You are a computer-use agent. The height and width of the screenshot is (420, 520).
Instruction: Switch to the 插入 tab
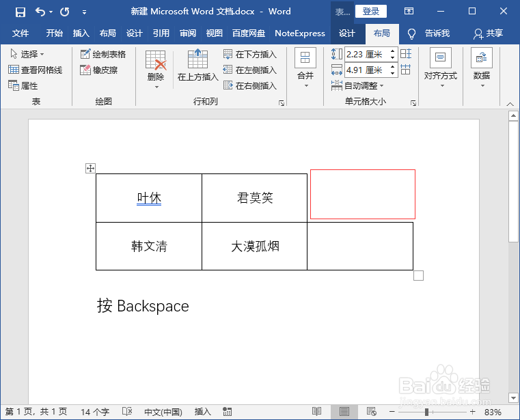(81, 33)
